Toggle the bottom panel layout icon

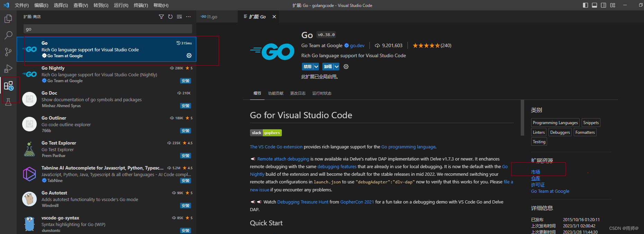tap(594, 5)
